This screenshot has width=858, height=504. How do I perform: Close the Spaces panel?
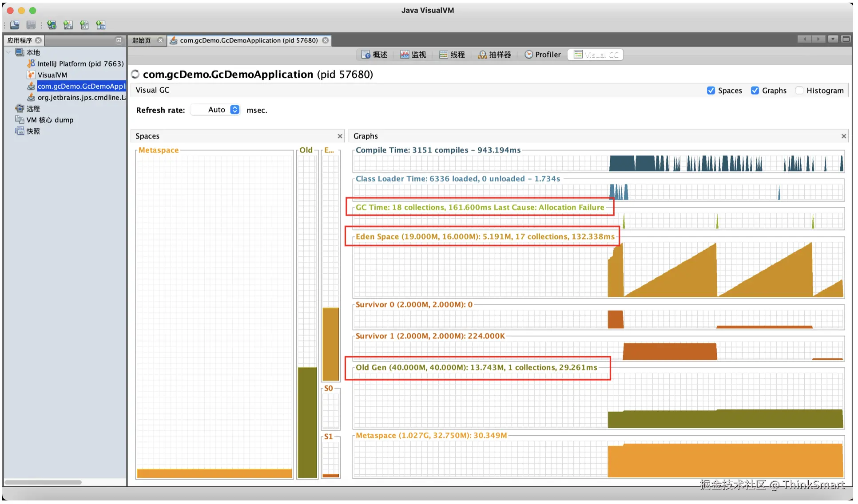click(340, 136)
